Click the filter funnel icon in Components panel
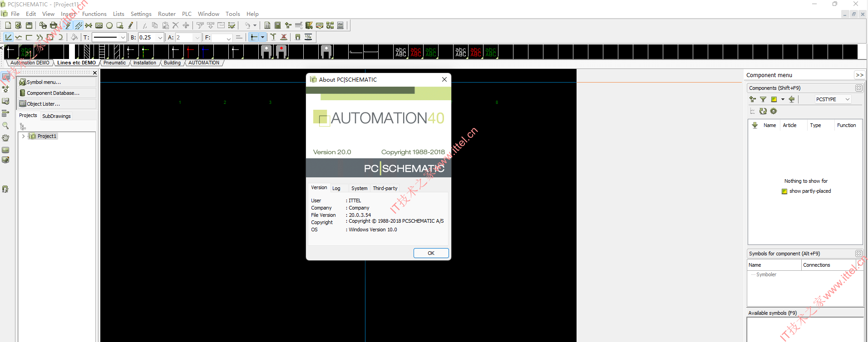Screen dimensions: 868x342 tap(763, 99)
